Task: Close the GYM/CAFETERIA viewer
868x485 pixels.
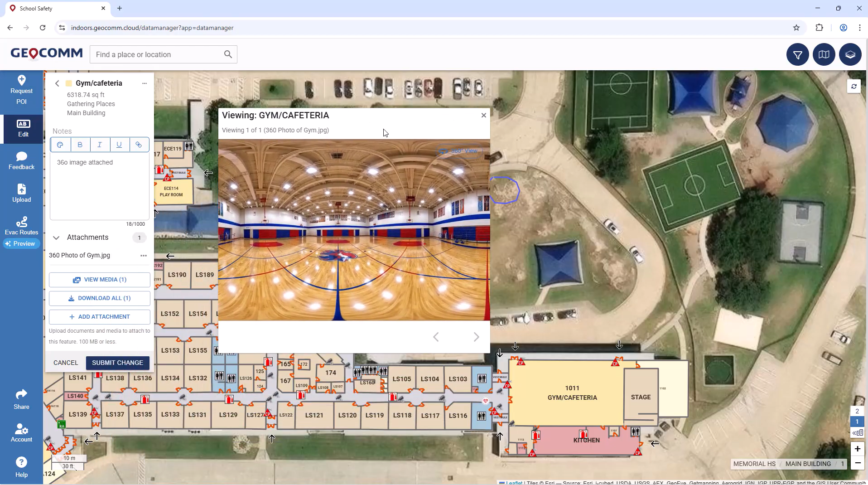Action: pyautogui.click(x=483, y=116)
